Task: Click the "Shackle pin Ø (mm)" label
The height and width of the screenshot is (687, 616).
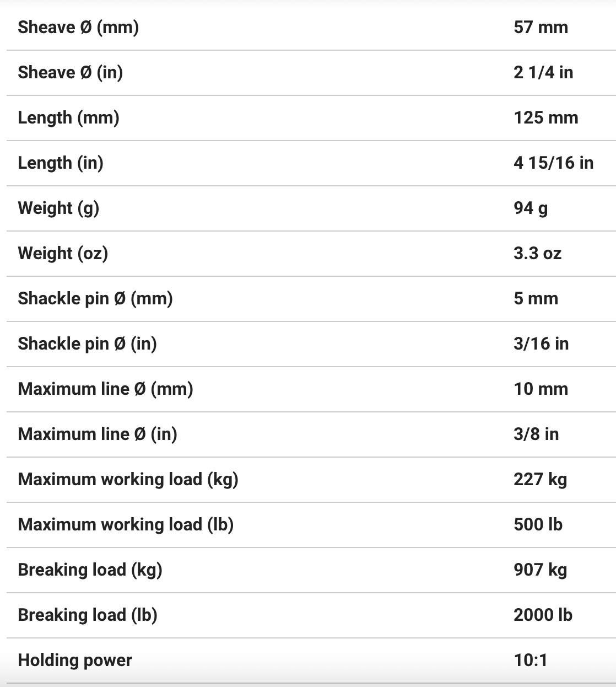Action: point(95,298)
